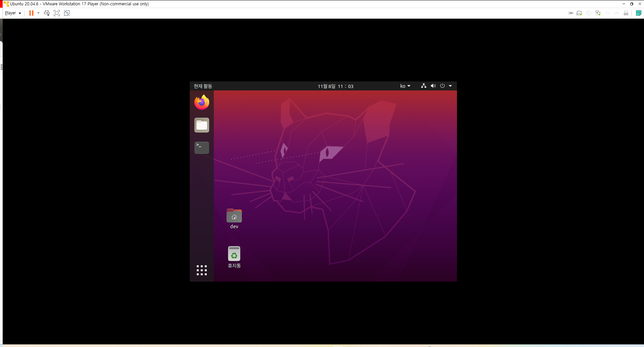
Task: Click the wired network status icon
Action: (424, 86)
